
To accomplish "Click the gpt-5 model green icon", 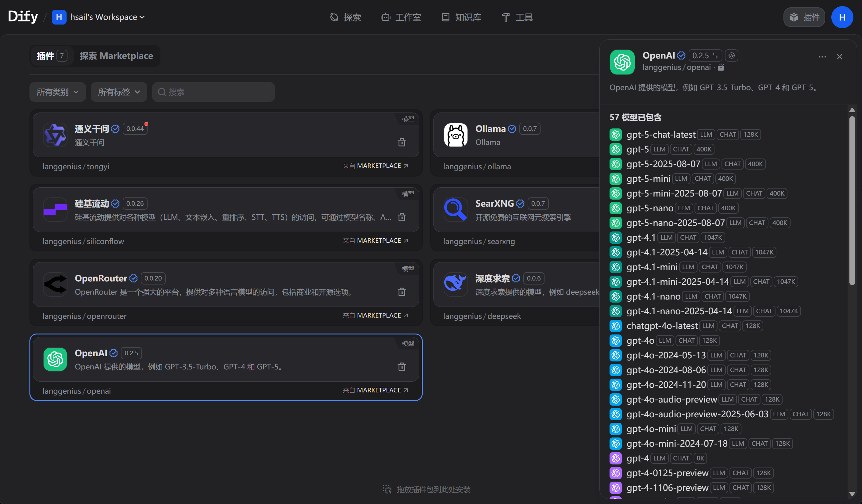I will tap(616, 149).
